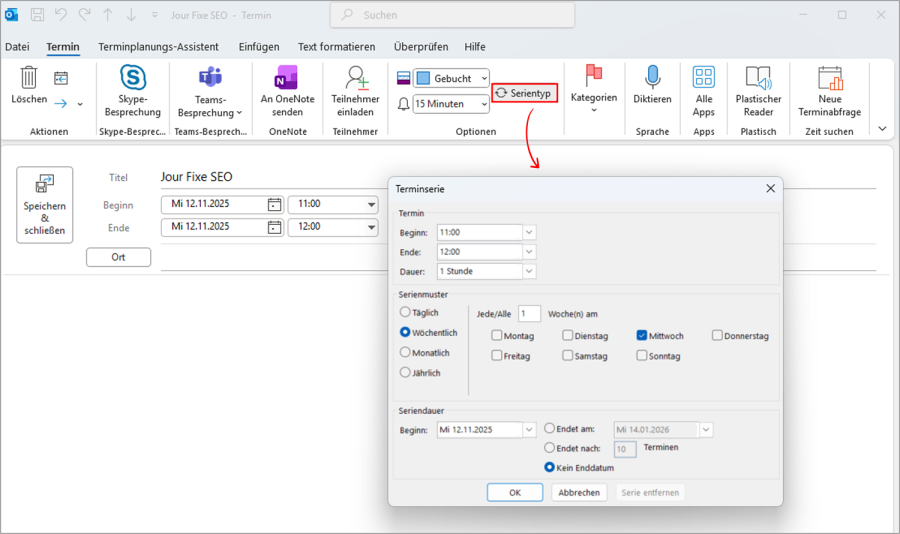Viewport: 900px width, 534px height.
Task: Open the Hilfe tab
Action: [475, 47]
